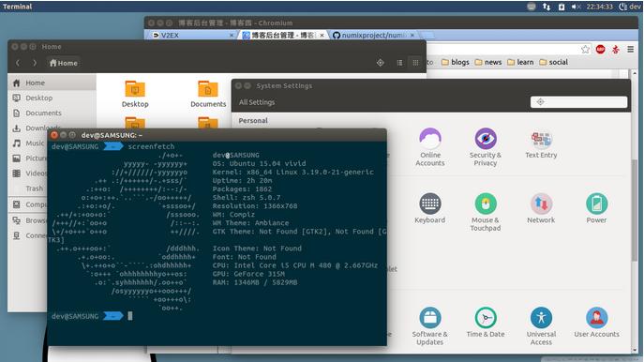Go forward in Files window
Image resolution: width=644 pixels, height=362 pixels.
[35, 63]
